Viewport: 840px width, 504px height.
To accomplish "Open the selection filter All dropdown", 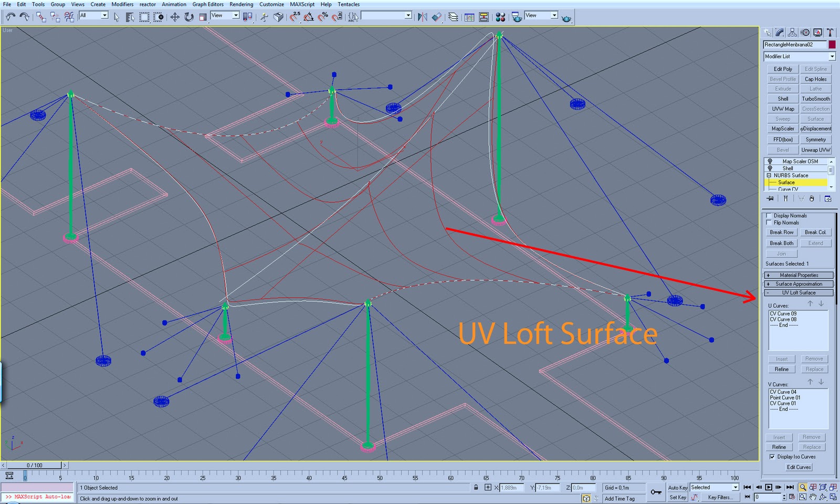I will 93,16.
